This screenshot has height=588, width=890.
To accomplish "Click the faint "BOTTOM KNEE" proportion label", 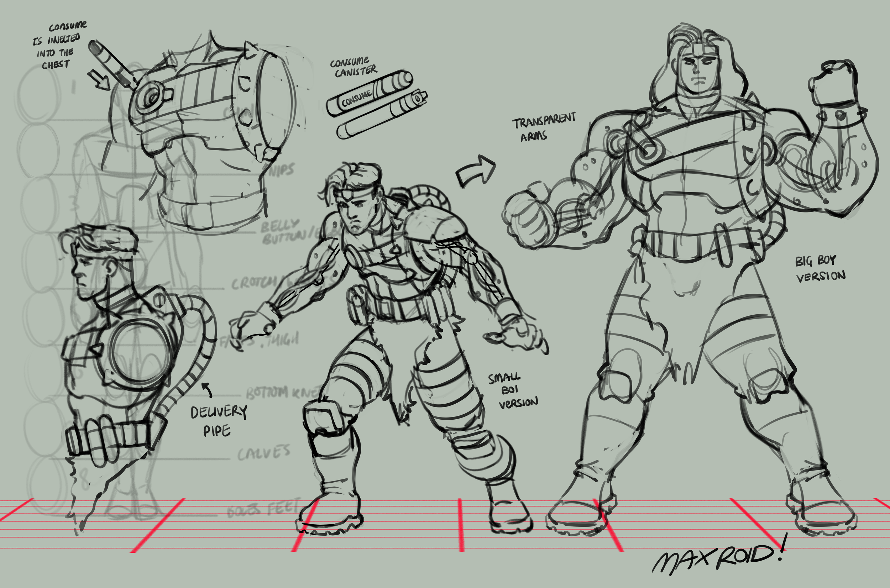I will pos(284,393).
